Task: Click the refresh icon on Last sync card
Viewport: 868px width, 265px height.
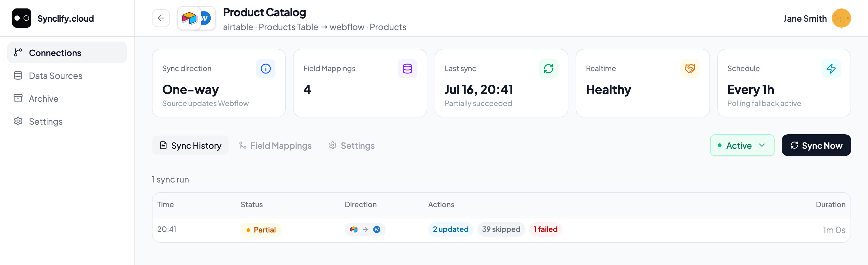Action: tap(548, 69)
